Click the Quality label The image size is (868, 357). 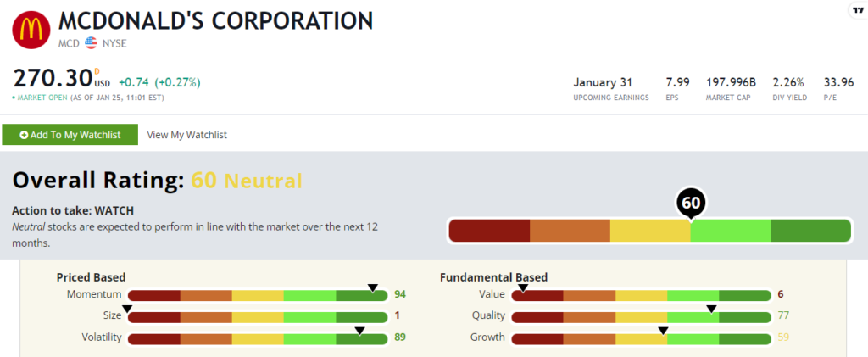(x=488, y=315)
